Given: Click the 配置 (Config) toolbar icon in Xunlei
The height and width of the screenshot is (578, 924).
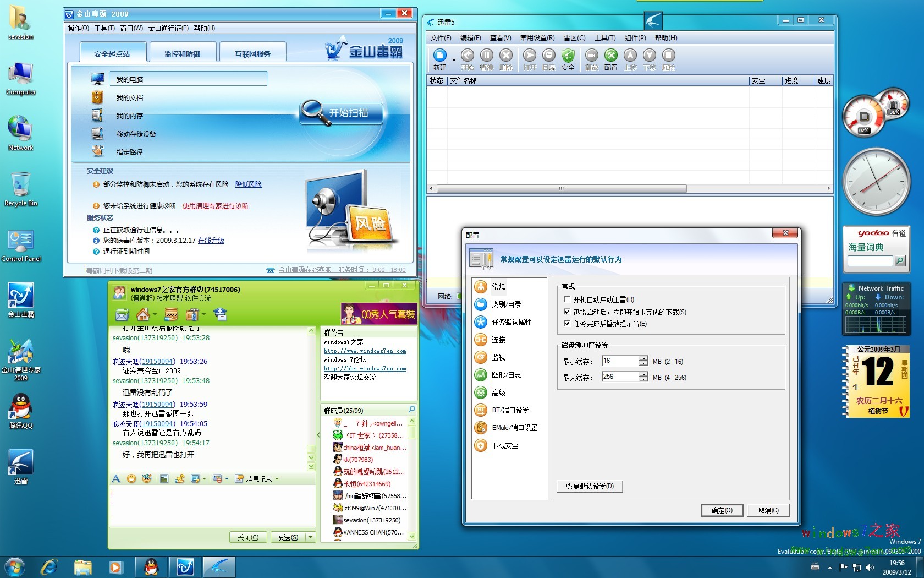Looking at the screenshot, I should click(x=610, y=56).
